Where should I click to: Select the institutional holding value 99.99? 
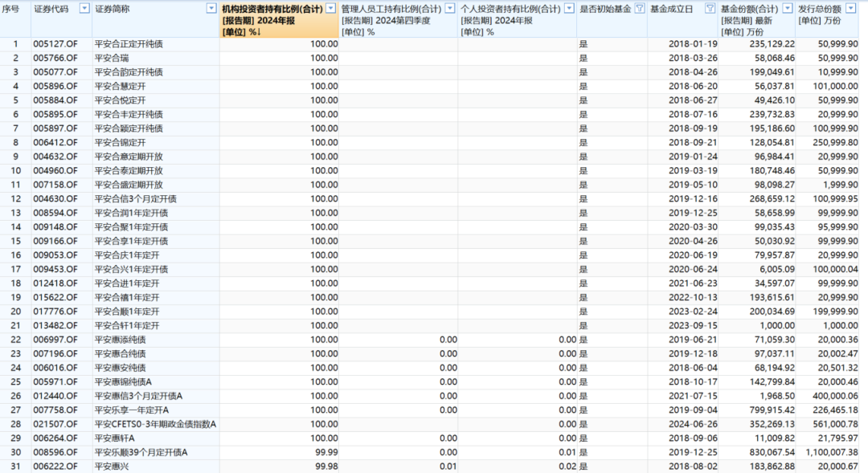[x=326, y=453]
